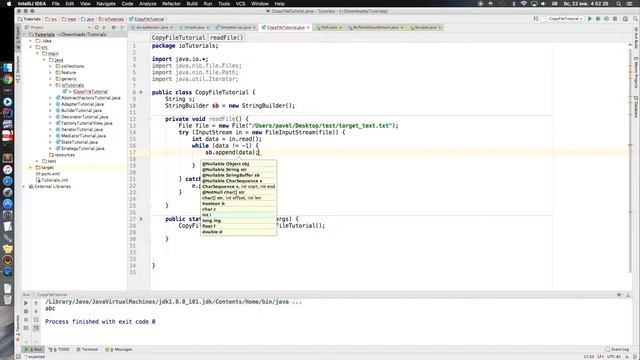Collapse the ioTutorials package

[x=50, y=85]
